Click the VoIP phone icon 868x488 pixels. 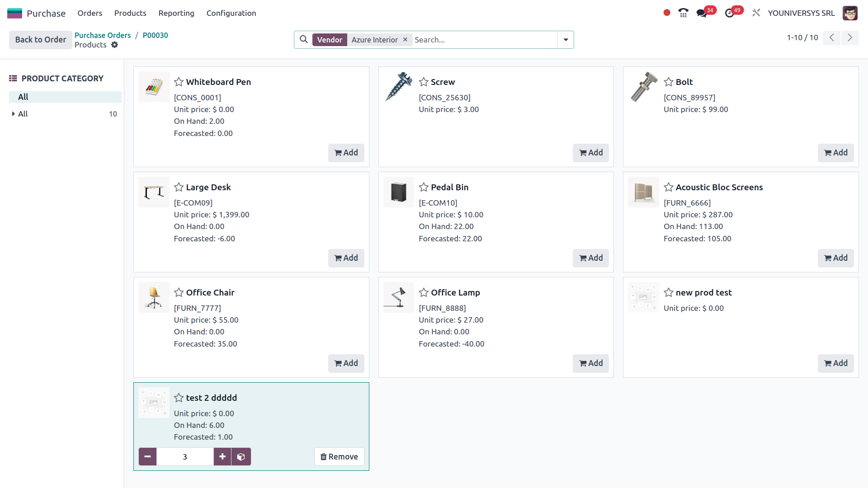point(683,13)
